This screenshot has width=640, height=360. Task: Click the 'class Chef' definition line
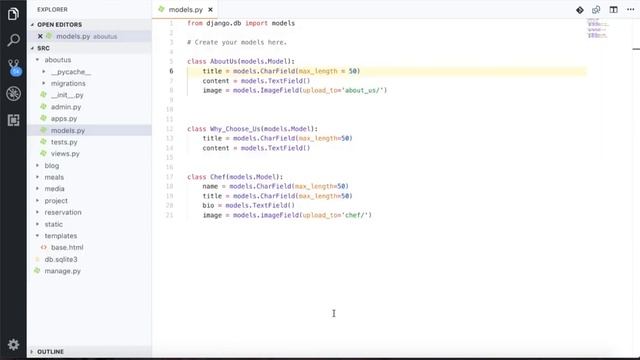click(235, 177)
